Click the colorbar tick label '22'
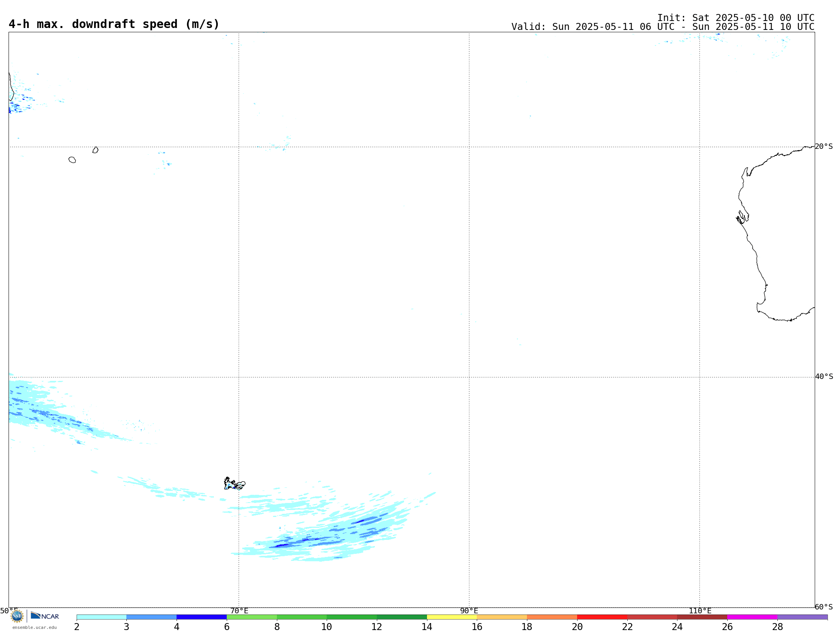 point(627,627)
